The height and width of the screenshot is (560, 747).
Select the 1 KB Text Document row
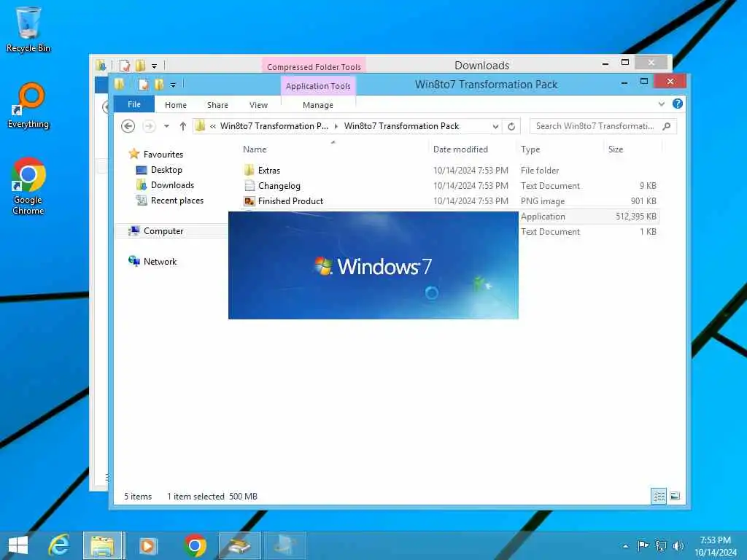click(x=589, y=231)
